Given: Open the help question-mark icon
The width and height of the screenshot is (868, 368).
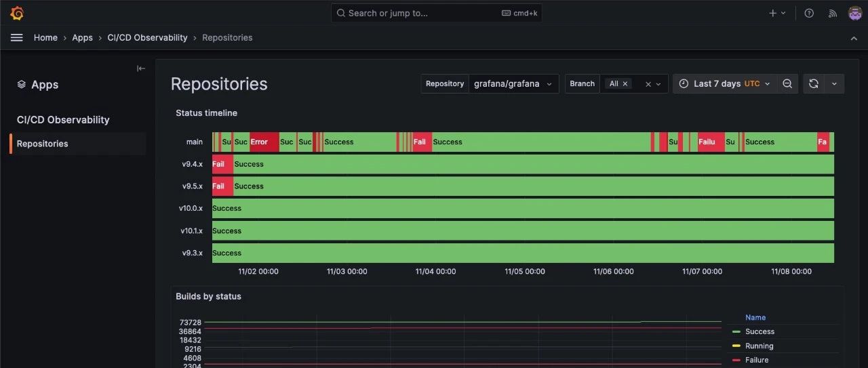Looking at the screenshot, I should tap(809, 13).
